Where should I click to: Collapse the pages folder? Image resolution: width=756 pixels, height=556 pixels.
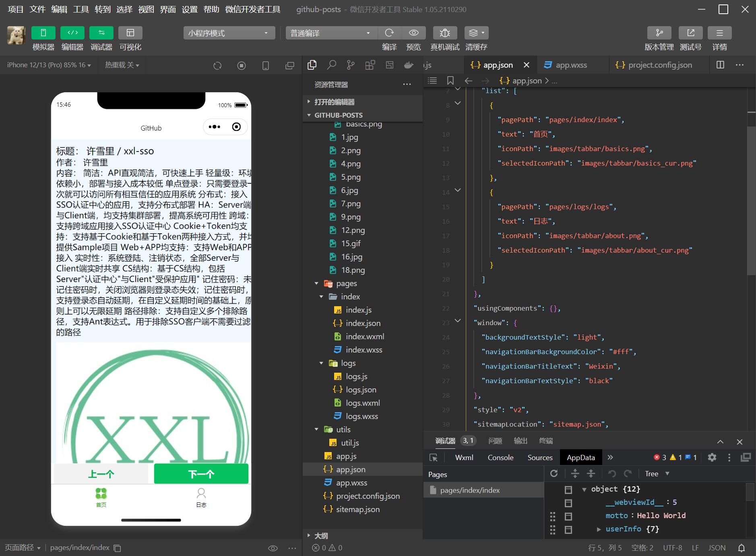[x=363, y=283]
